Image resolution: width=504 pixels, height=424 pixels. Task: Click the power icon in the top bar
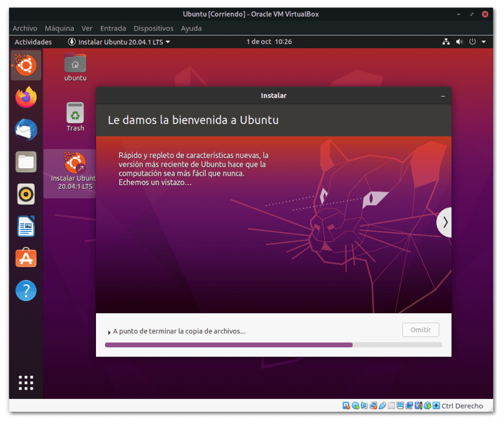(472, 42)
